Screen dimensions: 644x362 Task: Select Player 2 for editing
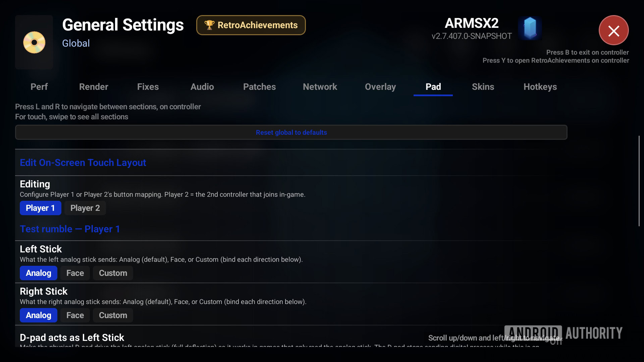pos(85,208)
